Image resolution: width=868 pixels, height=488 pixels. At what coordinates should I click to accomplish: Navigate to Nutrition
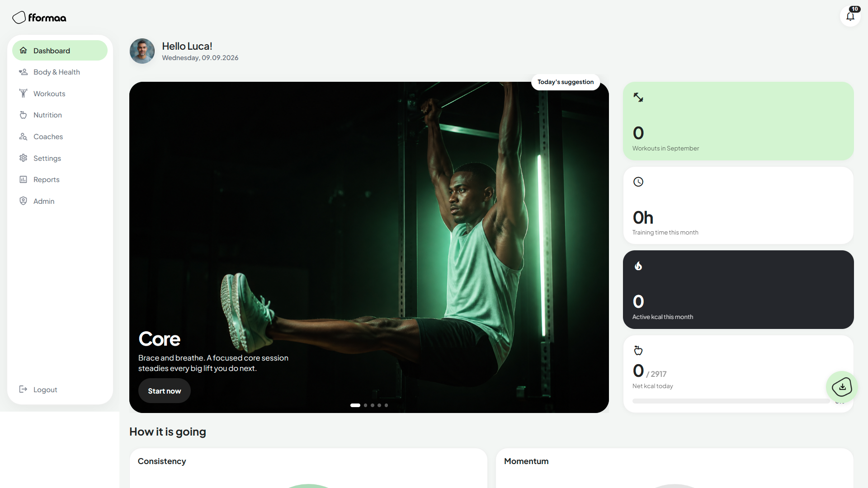point(60,115)
